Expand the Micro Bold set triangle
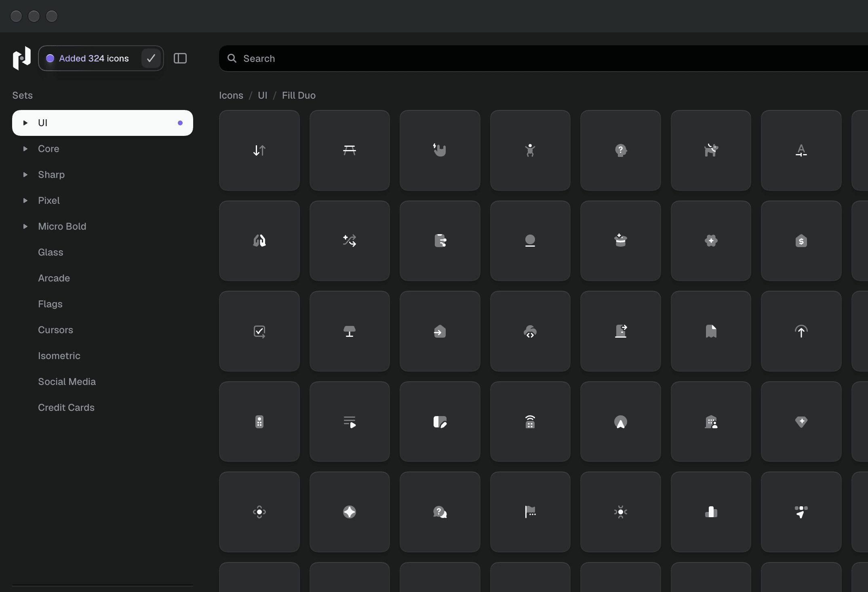Viewport: 868px width, 592px height. [25, 226]
